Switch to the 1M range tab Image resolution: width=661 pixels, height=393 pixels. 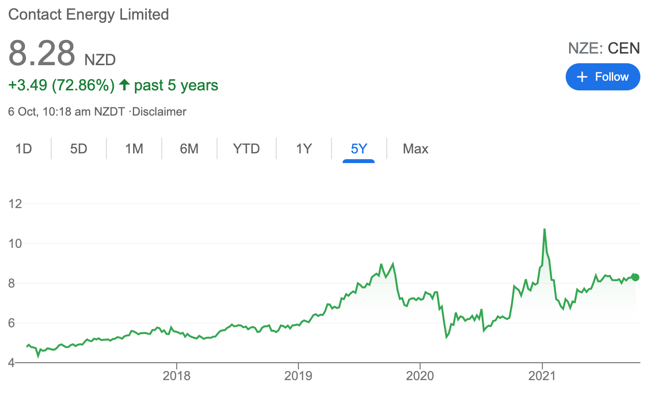pyautogui.click(x=134, y=149)
